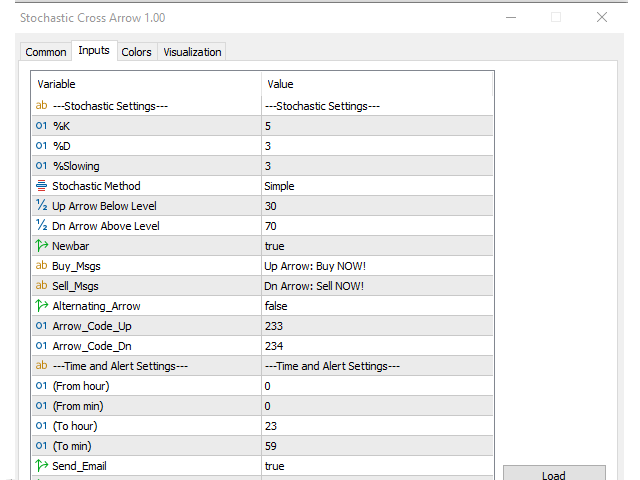This screenshot has width=640, height=480.
Task: Click the string icon beside ---Stochastic Settings---
Action: [x=41, y=106]
